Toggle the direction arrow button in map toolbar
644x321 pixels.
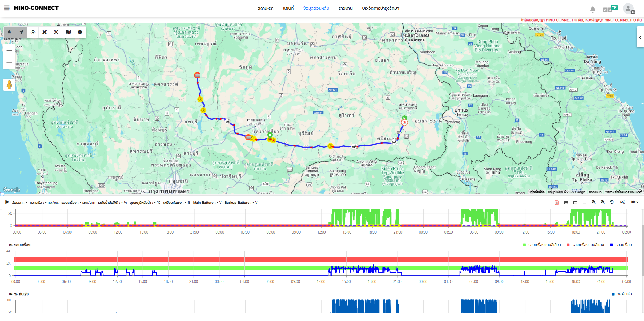21,32
